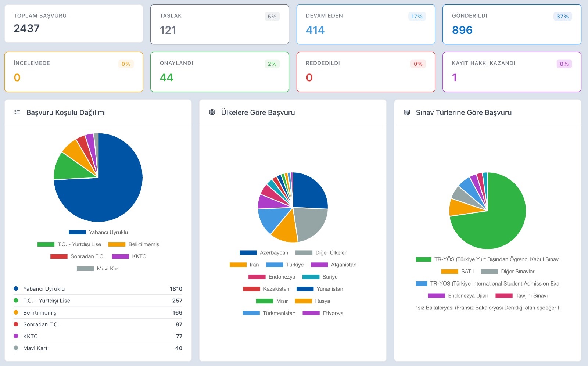Open the Kayıt Hakkı Kazandı card
This screenshot has height=366, width=588.
click(512, 72)
